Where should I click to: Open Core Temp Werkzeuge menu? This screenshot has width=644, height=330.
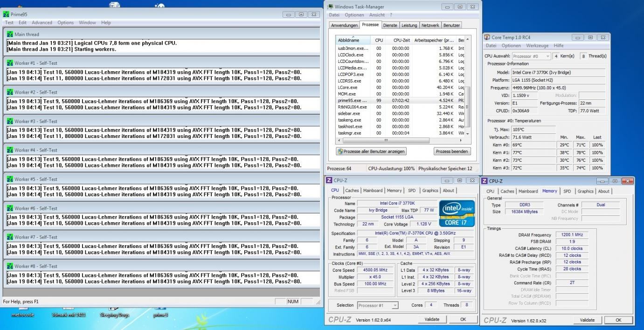(538, 46)
